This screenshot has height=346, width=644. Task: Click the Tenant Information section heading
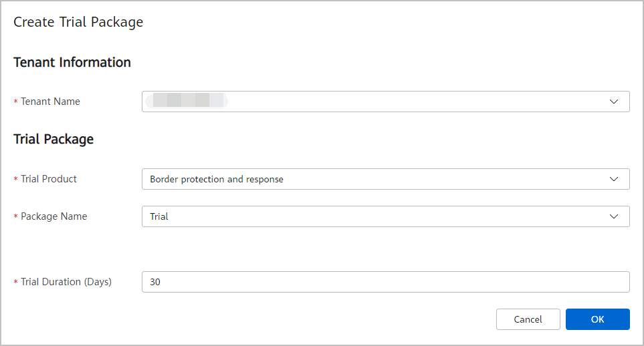click(72, 63)
